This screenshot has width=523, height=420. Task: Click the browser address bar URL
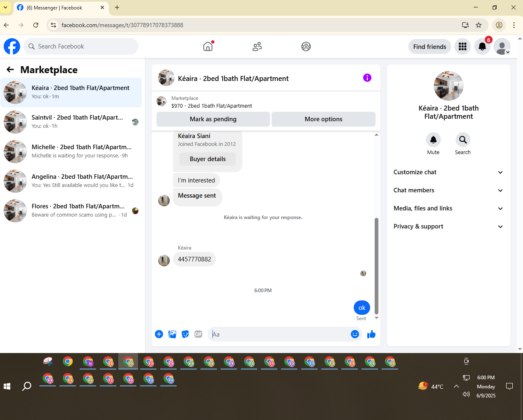click(122, 25)
